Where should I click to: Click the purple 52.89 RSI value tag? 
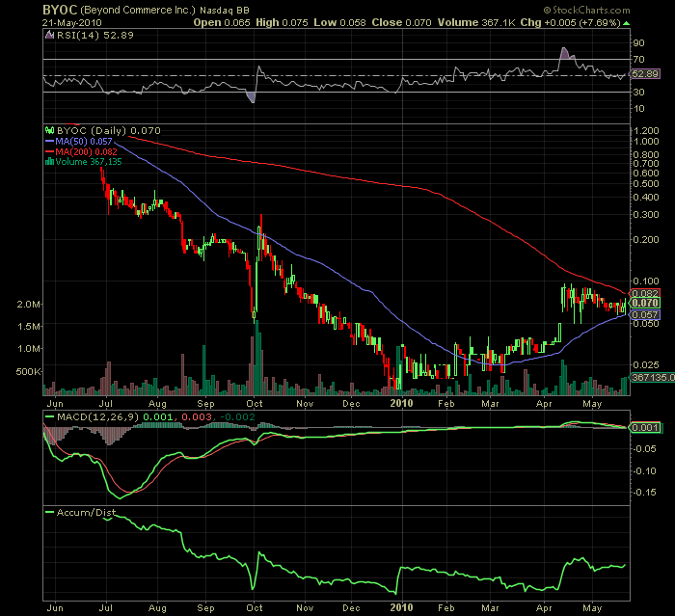tap(645, 74)
